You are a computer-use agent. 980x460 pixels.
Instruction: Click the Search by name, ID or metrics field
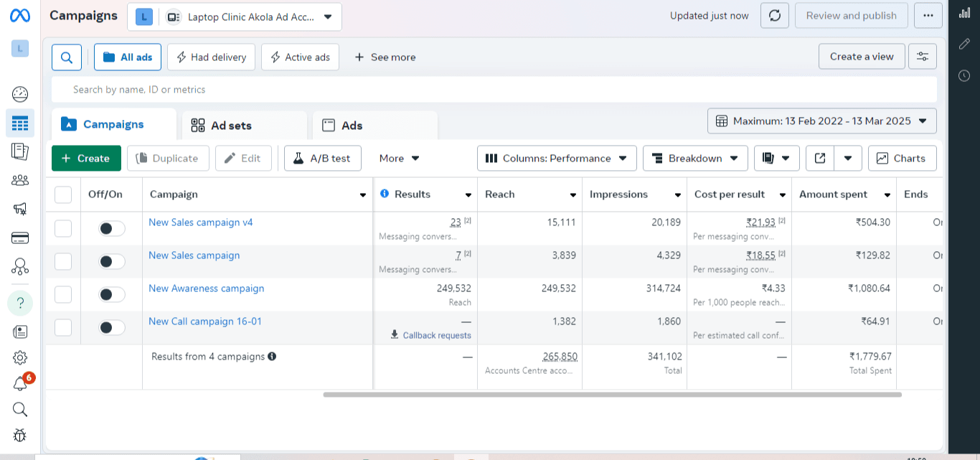[x=494, y=90]
